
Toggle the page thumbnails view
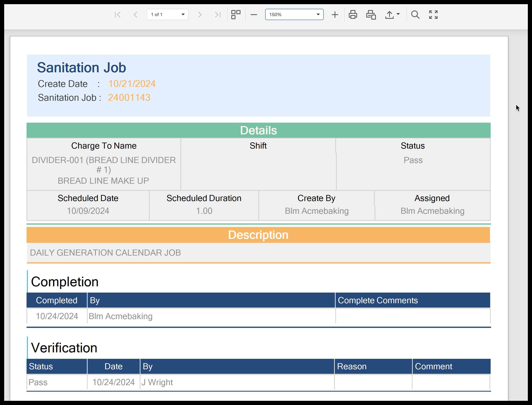236,15
